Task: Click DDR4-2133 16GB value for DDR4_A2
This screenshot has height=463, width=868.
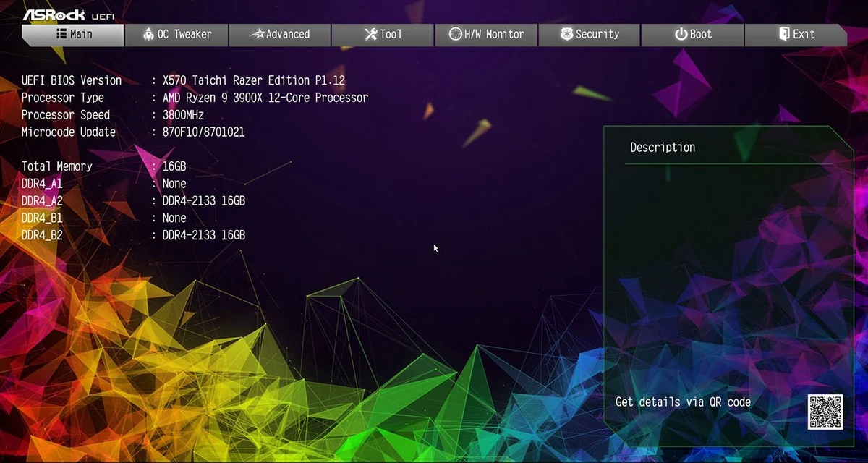Action: (x=204, y=201)
